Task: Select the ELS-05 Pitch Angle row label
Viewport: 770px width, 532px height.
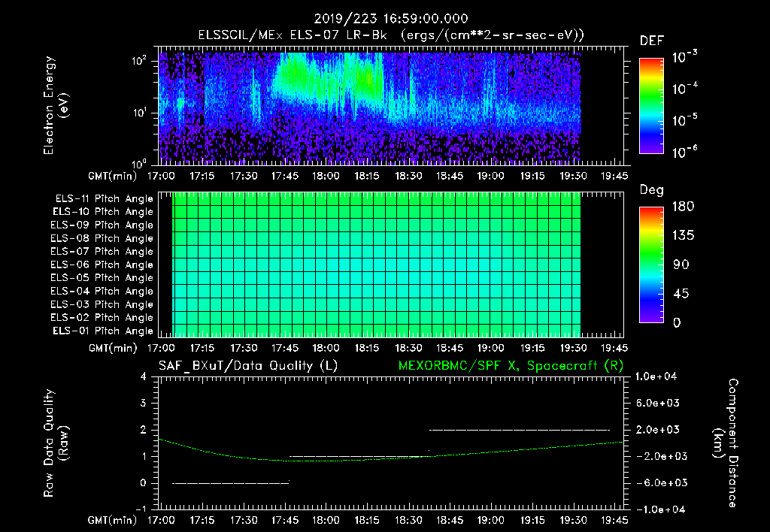Action: point(102,278)
